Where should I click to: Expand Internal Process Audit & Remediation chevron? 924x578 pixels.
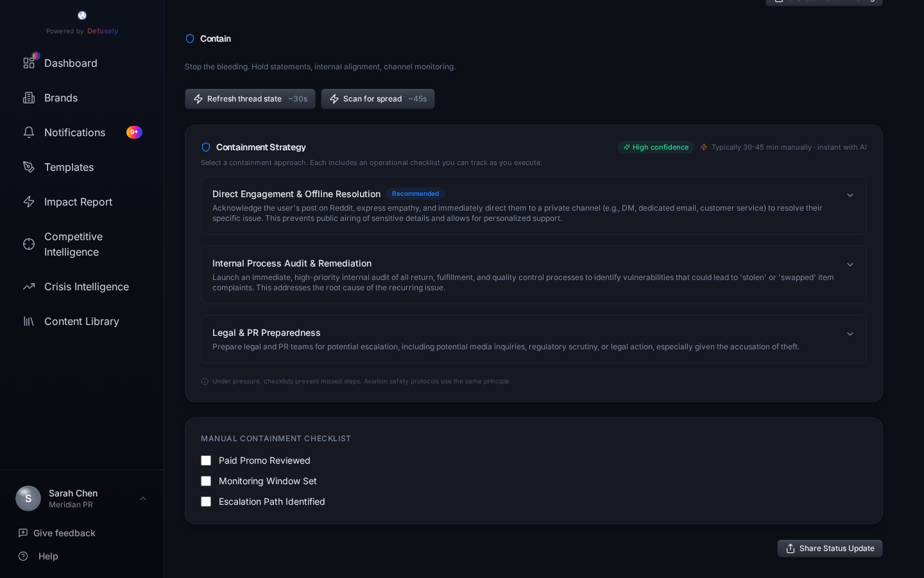click(x=850, y=265)
